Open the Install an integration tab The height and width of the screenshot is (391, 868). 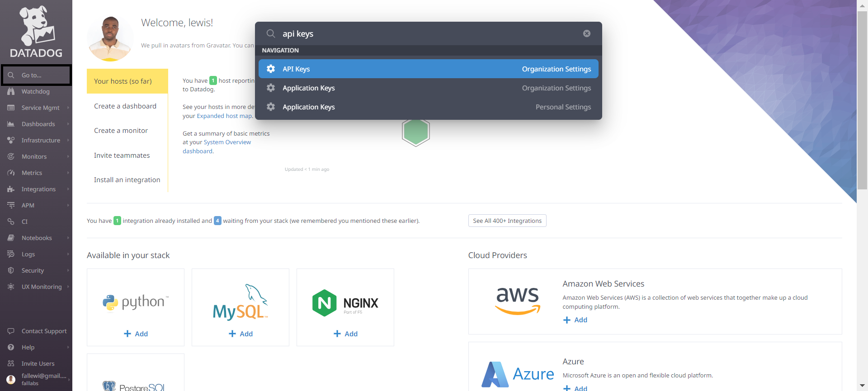point(127,179)
